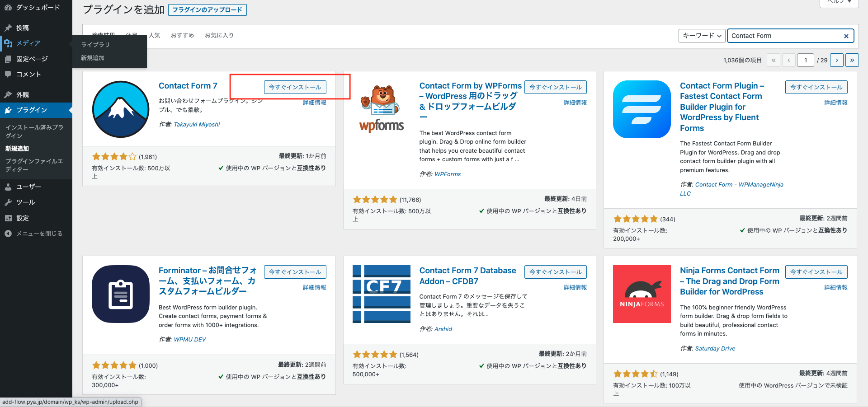Click the プラグインのアップロード button
The image size is (868, 407).
click(207, 10)
